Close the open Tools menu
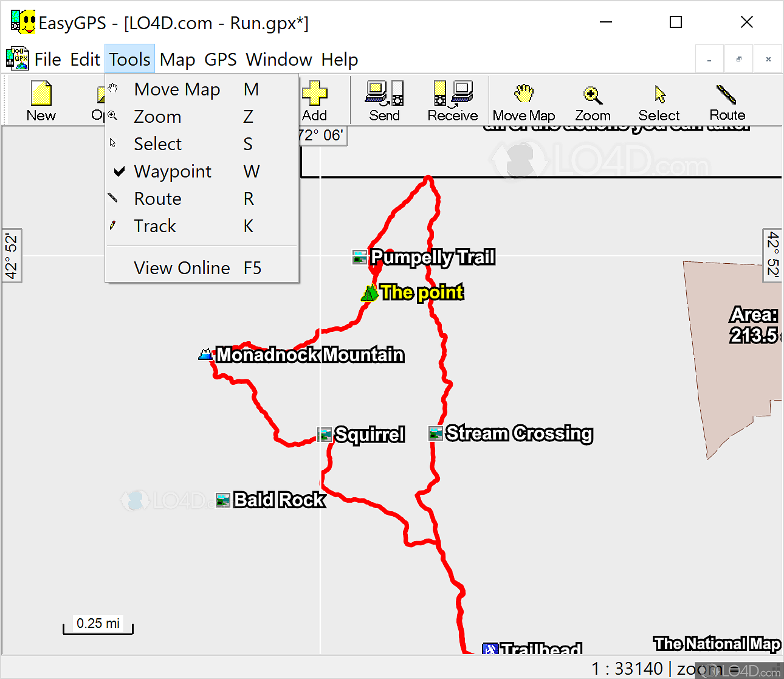784x679 pixels. pyautogui.click(x=129, y=60)
